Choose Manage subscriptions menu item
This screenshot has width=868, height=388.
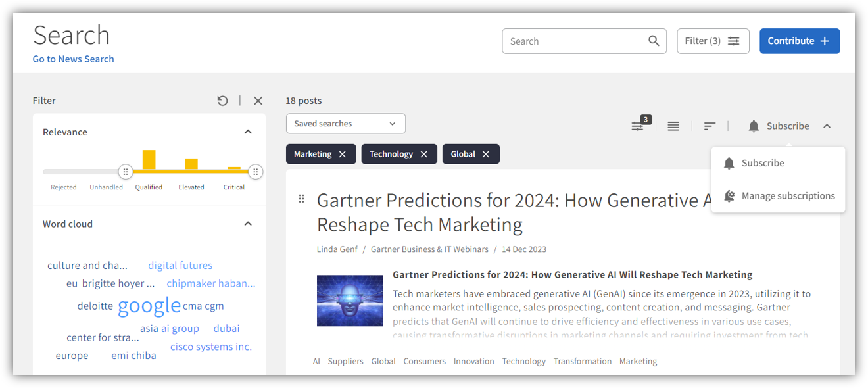pyautogui.click(x=788, y=196)
